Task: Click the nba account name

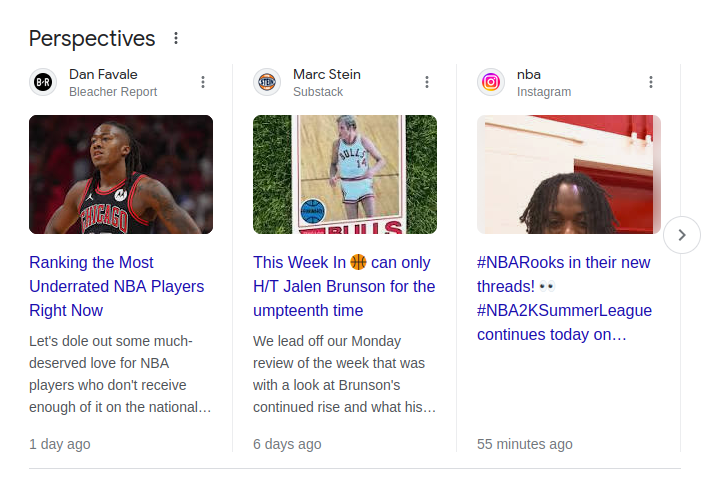Action: click(x=529, y=74)
